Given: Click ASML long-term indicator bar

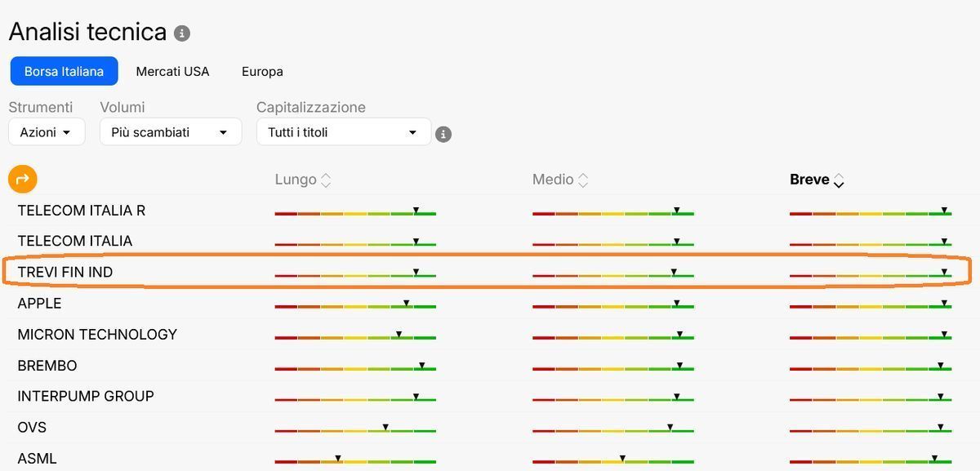Looking at the screenshot, I should pyautogui.click(x=355, y=460).
